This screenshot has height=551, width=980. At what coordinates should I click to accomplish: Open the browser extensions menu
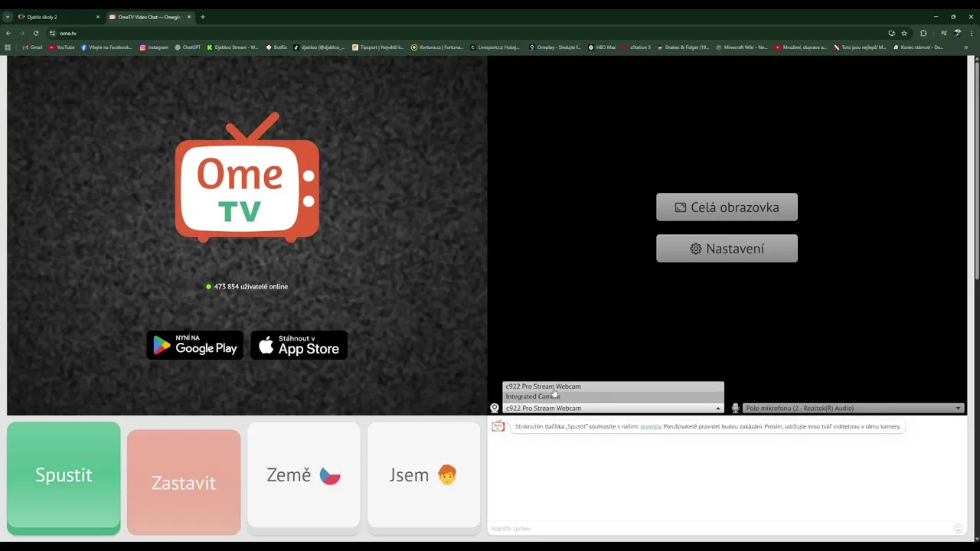[923, 33]
